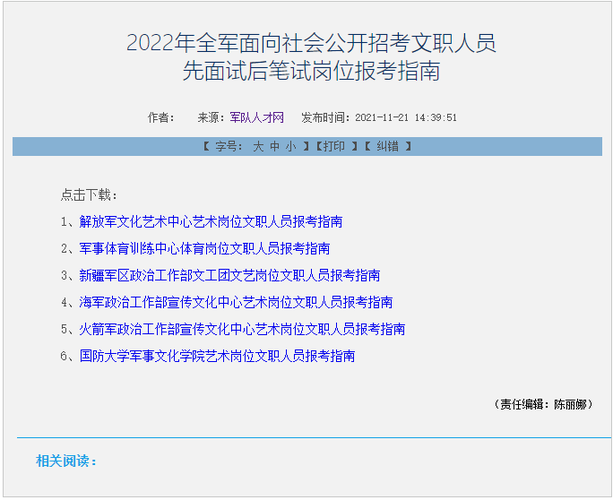This screenshot has height=500, width=613.
Task: Click the 点击下载 label text
Action: pos(89,195)
